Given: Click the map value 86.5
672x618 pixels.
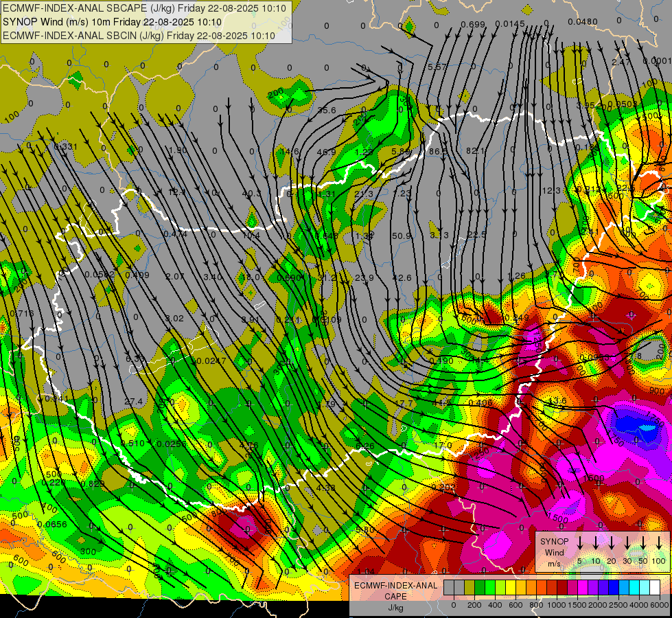Looking at the screenshot, I should (x=438, y=151).
